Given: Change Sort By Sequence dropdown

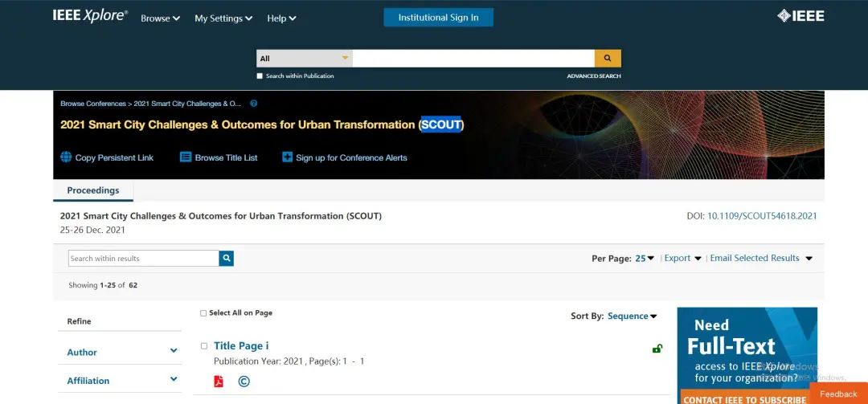Looking at the screenshot, I should pos(633,316).
